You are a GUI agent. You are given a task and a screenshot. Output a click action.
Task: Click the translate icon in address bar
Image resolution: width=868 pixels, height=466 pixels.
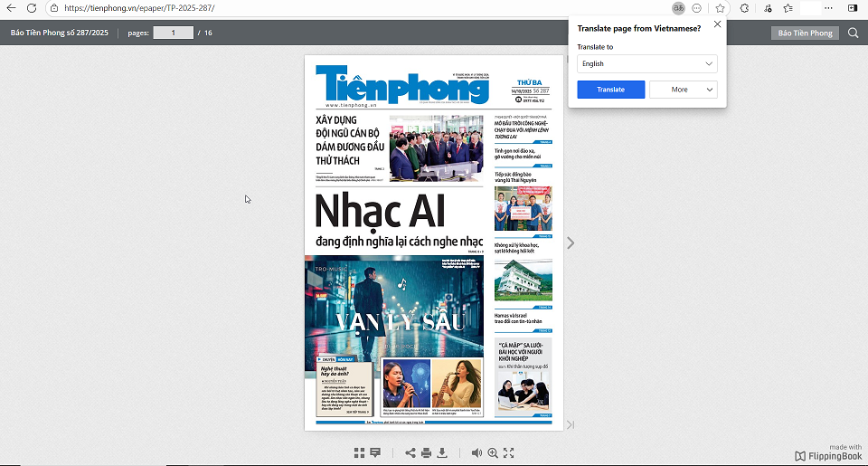(x=678, y=8)
